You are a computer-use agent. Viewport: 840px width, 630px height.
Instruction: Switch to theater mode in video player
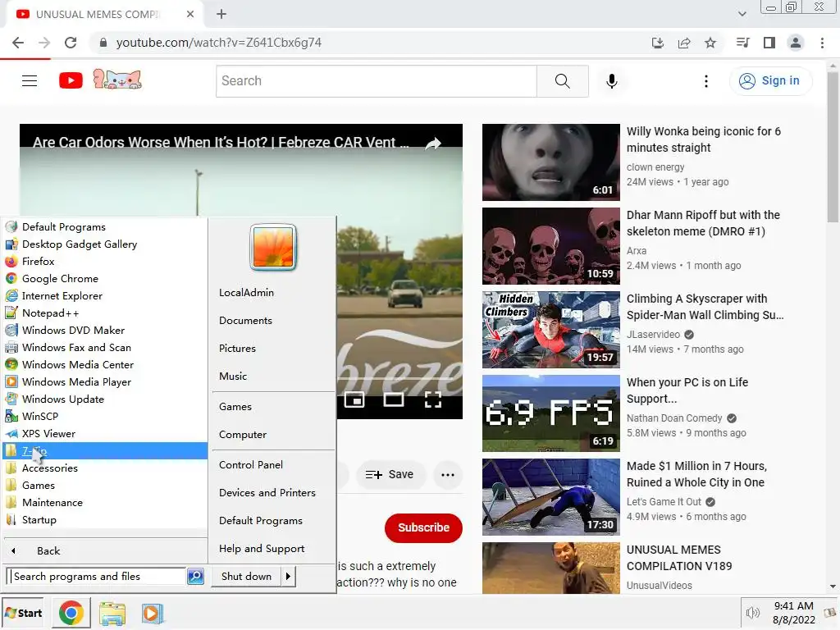(x=394, y=400)
